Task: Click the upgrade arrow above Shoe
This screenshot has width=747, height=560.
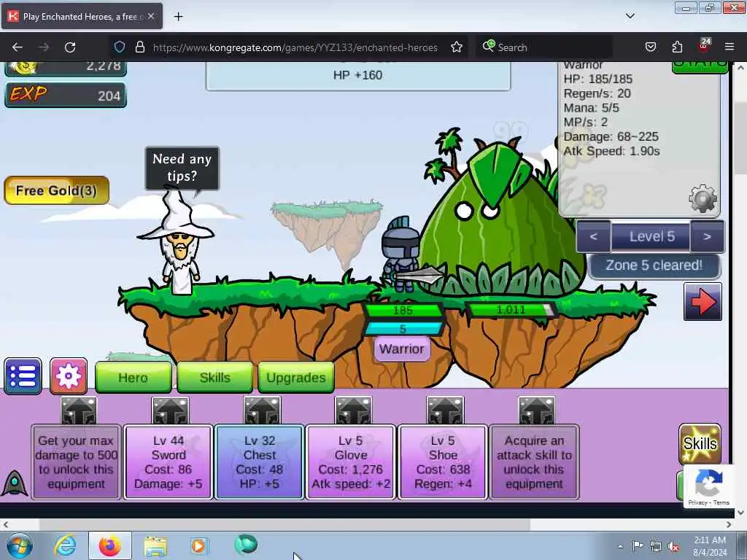Action: tap(445, 411)
